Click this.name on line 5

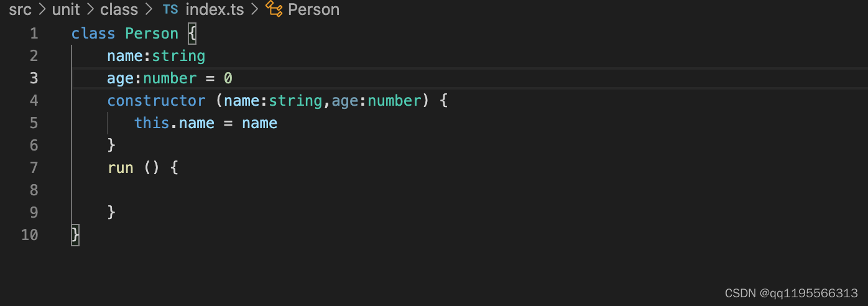pyautogui.click(x=174, y=123)
